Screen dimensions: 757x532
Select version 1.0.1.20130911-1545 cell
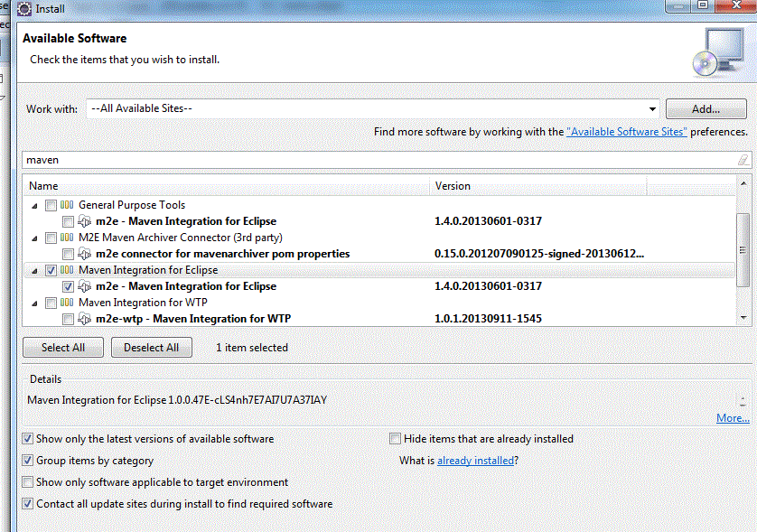(488, 319)
